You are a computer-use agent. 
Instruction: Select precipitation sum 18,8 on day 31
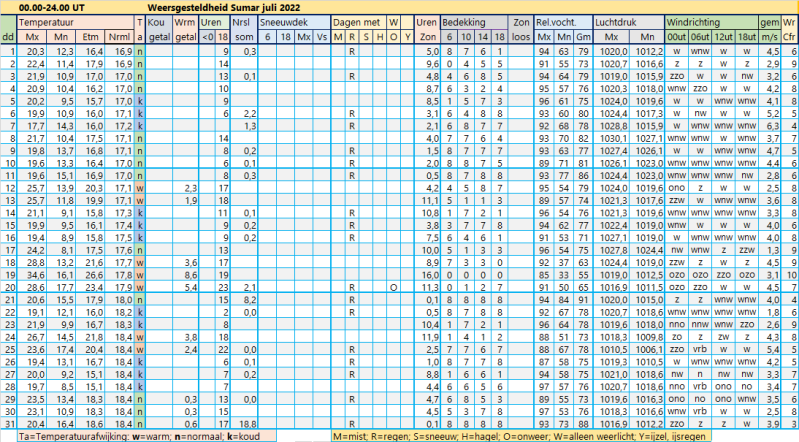click(x=247, y=424)
